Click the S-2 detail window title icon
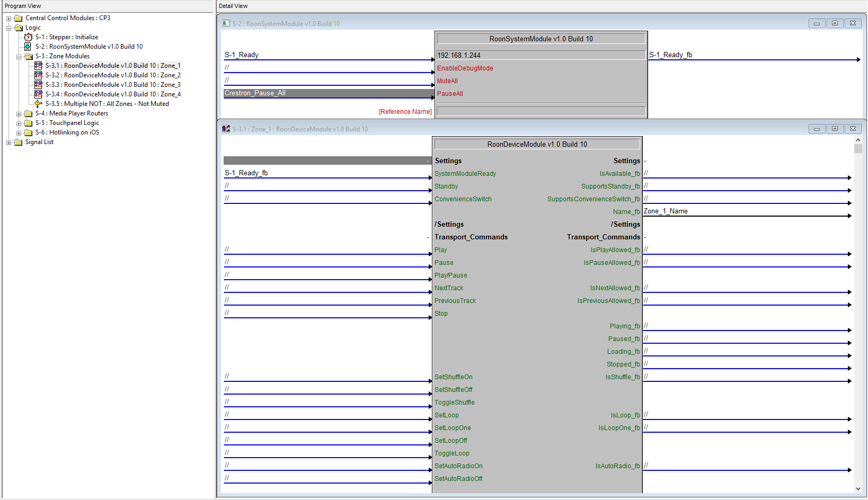The width and height of the screenshot is (868, 500). [x=226, y=23]
